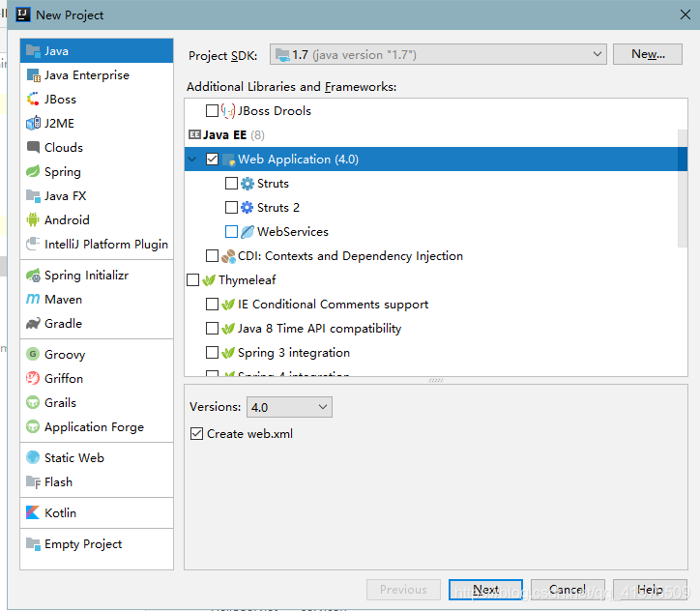Select the Griffon icon
Viewport: 700px width, 611px height.
33,378
